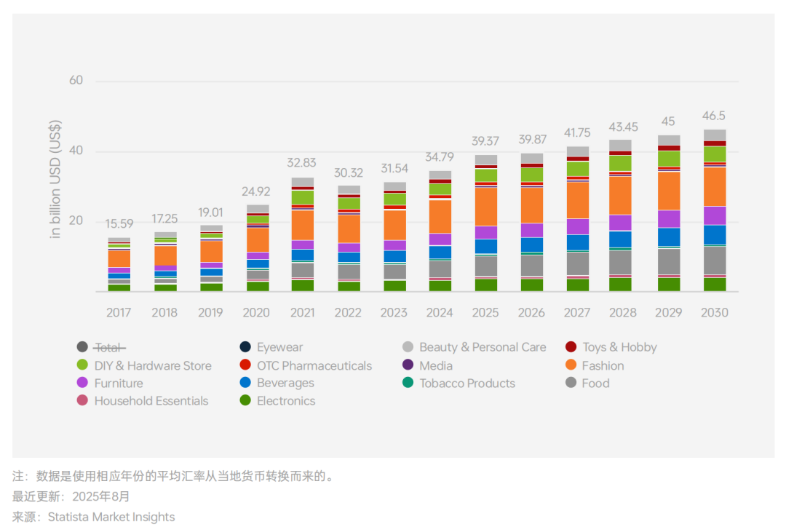Toggle the Media legend entry

(427, 365)
